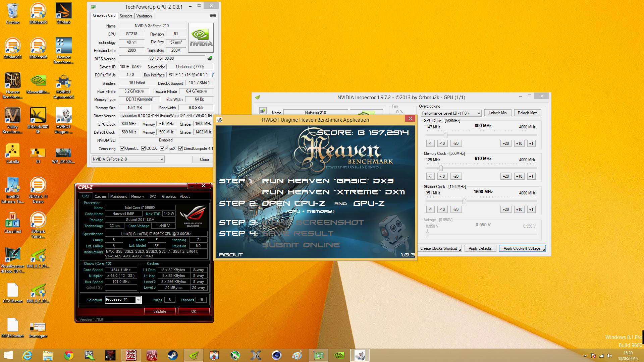
Task: Open the Catzilla desktop icon
Action: [13, 154]
